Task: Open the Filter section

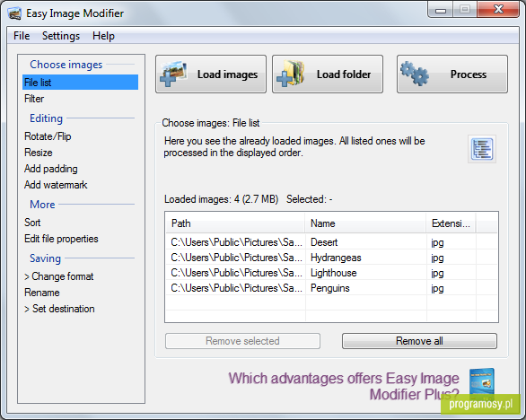Action: click(34, 99)
